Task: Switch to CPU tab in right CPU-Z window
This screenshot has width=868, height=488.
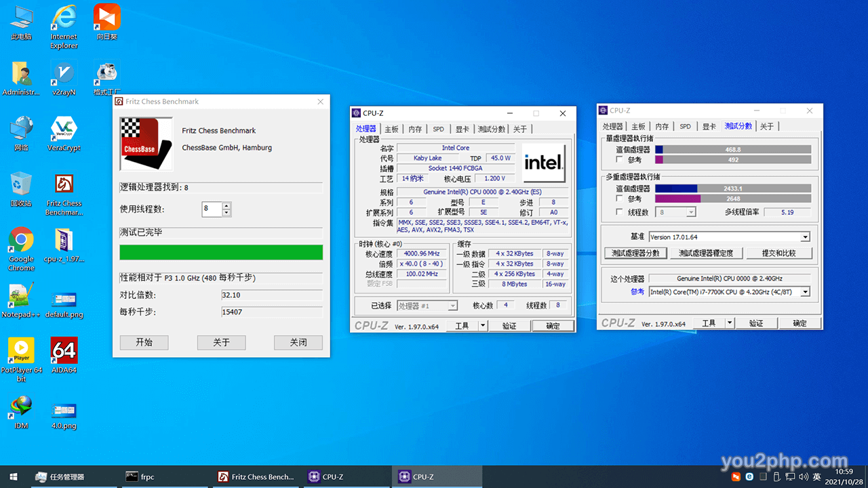Action: click(613, 126)
